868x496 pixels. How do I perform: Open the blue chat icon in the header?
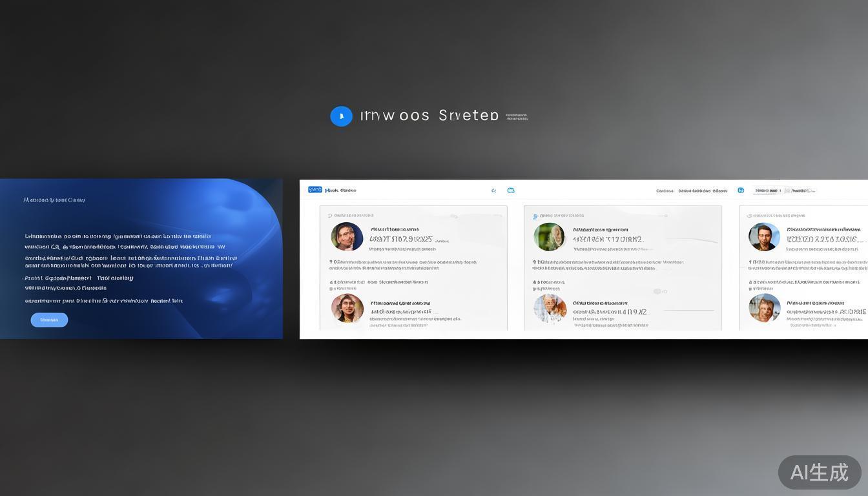click(741, 191)
